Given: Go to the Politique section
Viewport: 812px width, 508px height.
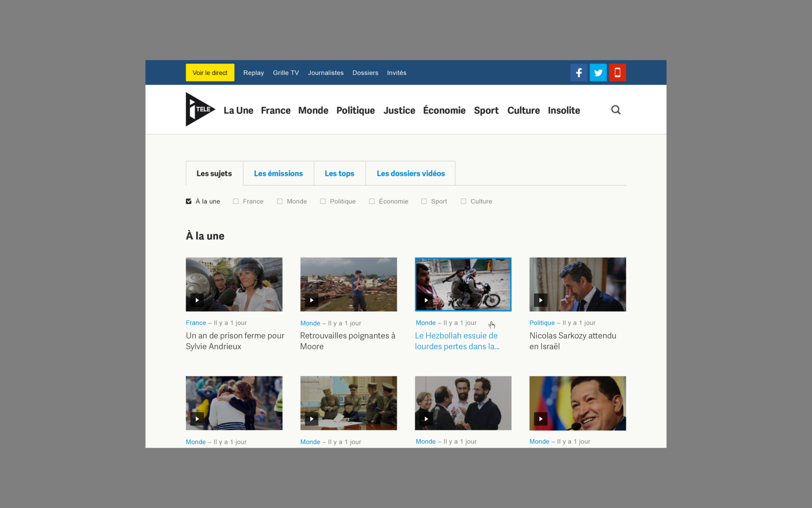Looking at the screenshot, I should coord(355,110).
